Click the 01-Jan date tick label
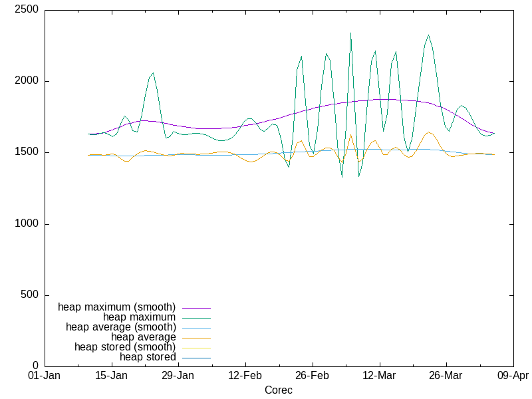 pos(45,376)
